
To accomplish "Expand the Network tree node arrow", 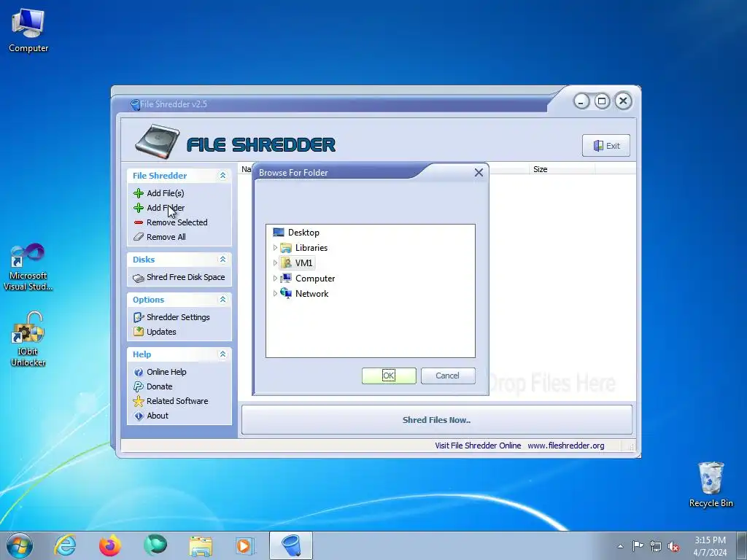I will tap(275, 293).
